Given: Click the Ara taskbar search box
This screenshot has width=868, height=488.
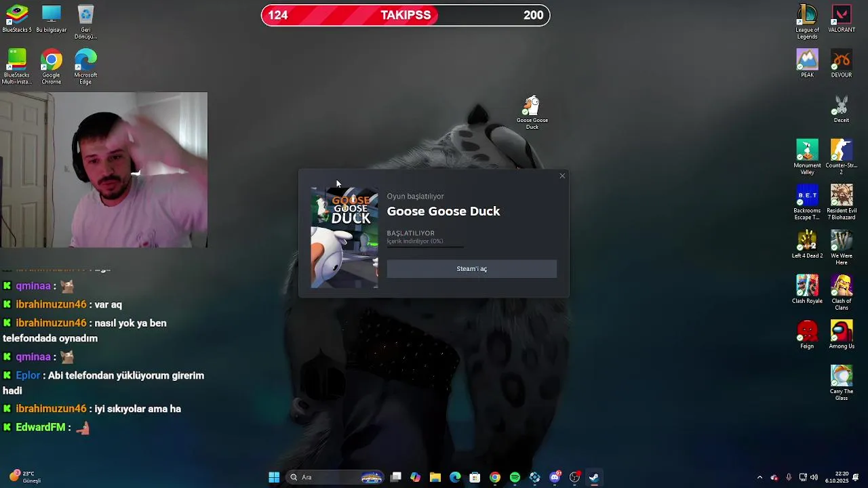Looking at the screenshot, I should pyautogui.click(x=336, y=477).
